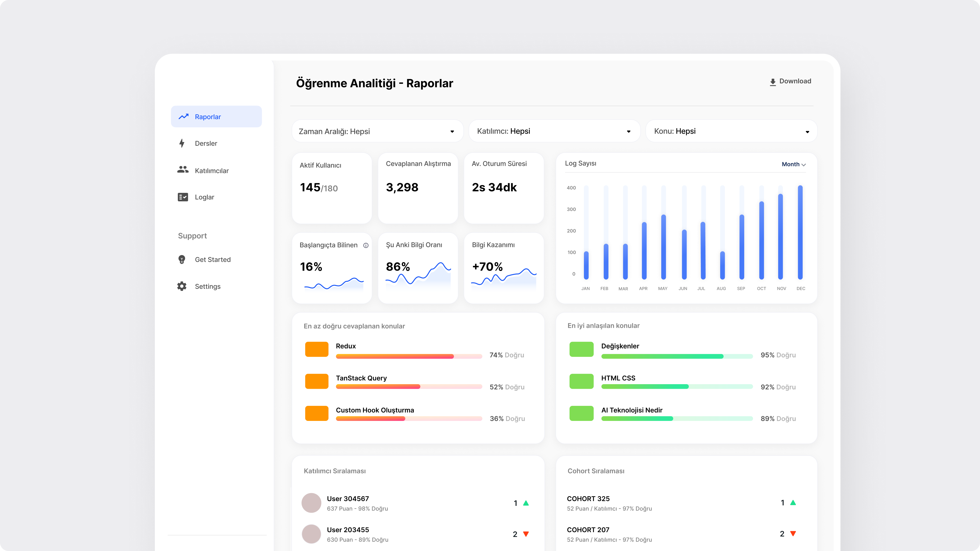
Task: Open Settings via the gear icon
Action: pyautogui.click(x=182, y=286)
